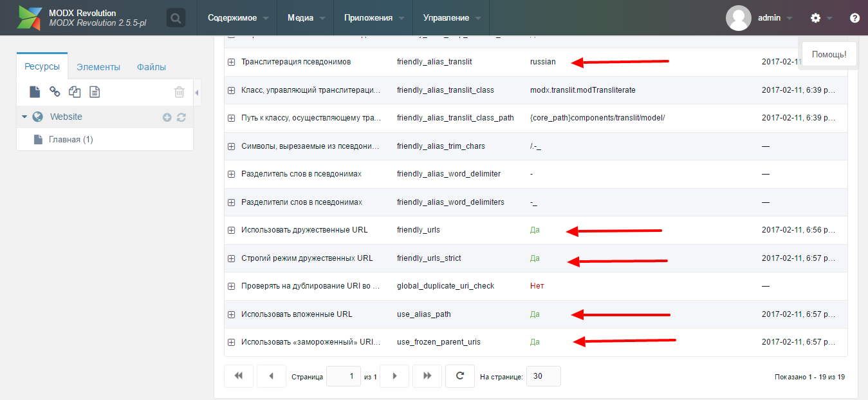Screen dimensions: 868x400
Task: Create a new weblink icon
Action: pyautogui.click(x=55, y=92)
